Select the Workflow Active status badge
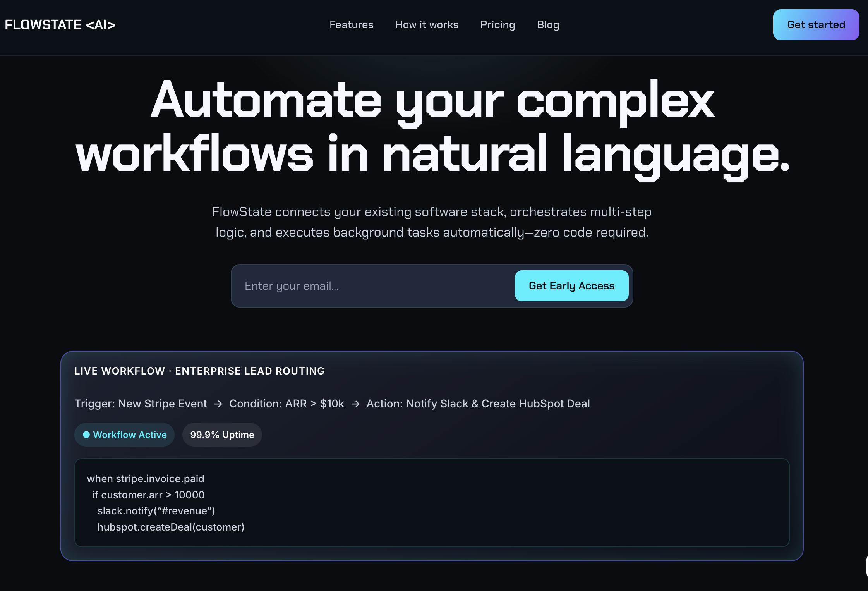Image resolution: width=868 pixels, height=591 pixels. click(124, 435)
